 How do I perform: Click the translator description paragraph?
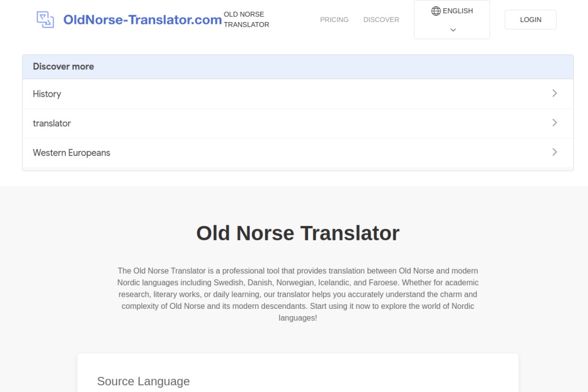click(x=298, y=294)
